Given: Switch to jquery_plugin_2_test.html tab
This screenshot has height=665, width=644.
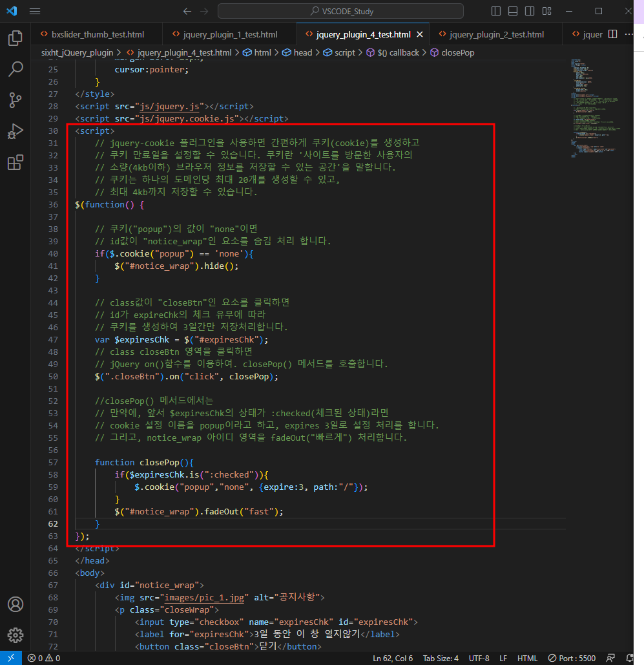Looking at the screenshot, I should 496,34.
